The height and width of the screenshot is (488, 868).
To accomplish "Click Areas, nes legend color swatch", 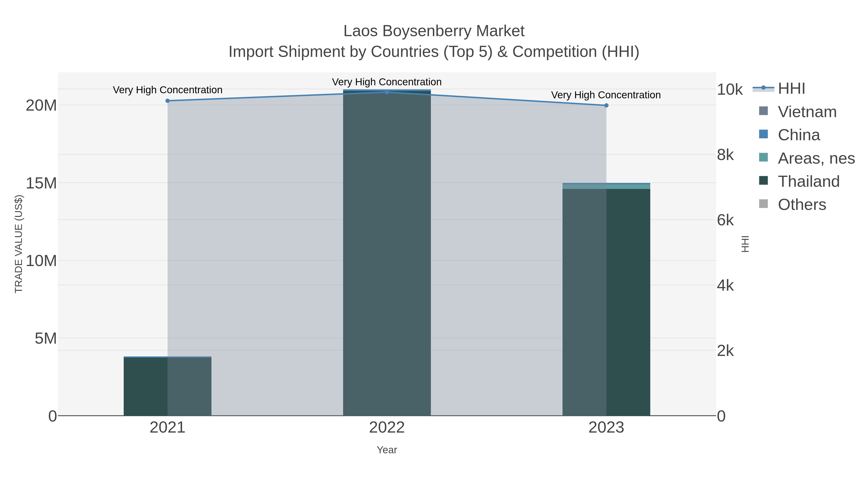I will [763, 157].
